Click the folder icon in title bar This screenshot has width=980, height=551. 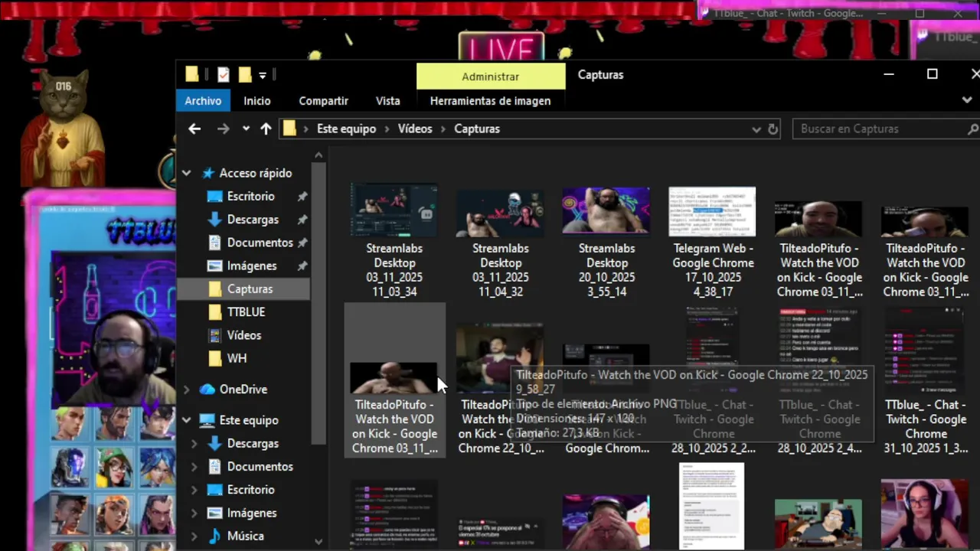click(x=192, y=74)
